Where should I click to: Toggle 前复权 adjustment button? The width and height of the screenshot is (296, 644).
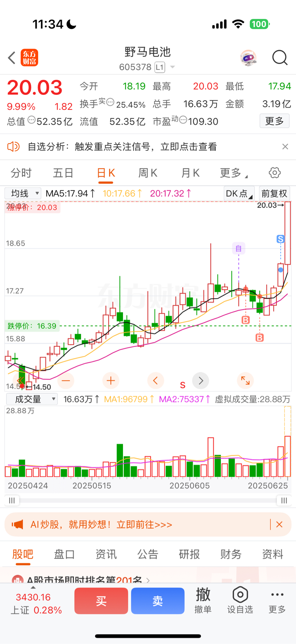(x=274, y=193)
